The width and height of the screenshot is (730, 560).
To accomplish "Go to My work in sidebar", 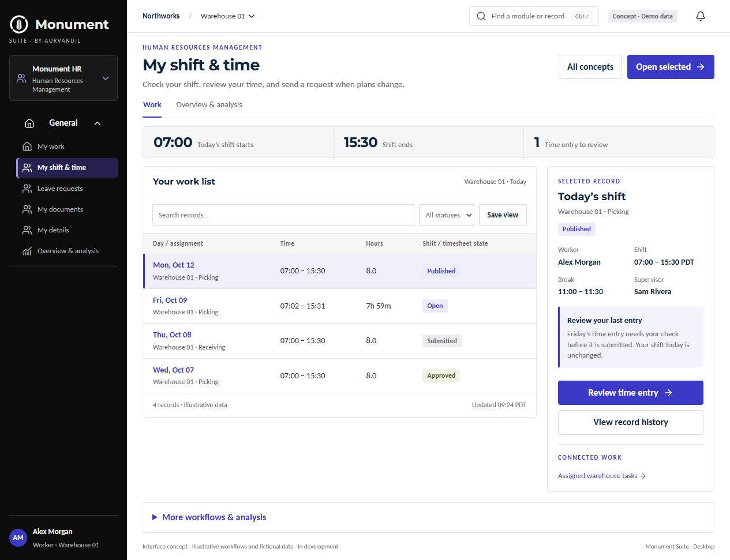I will [67, 146].
